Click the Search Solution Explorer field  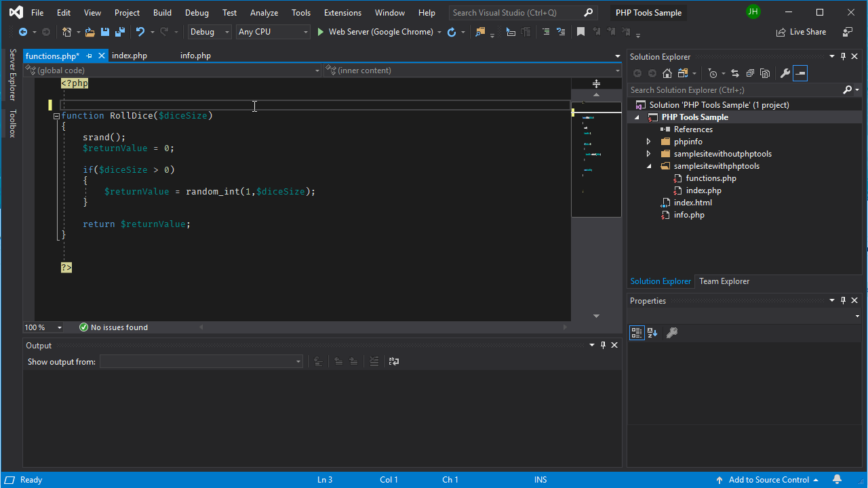coord(734,89)
